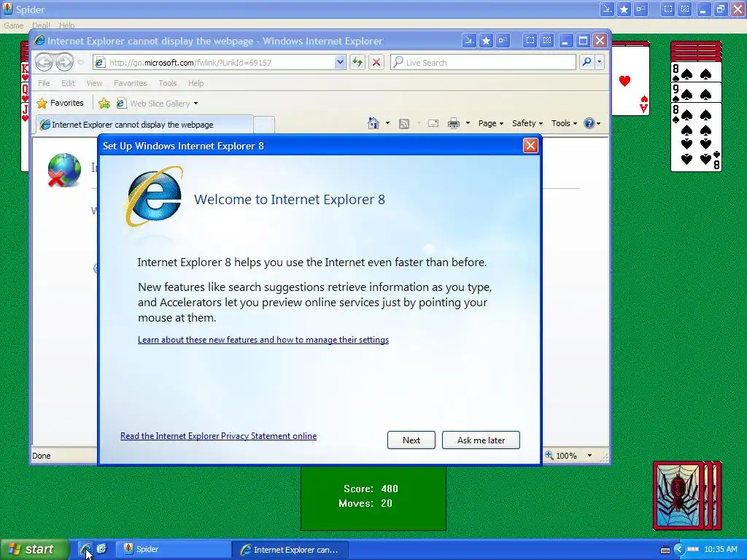Viewport: 747px width, 560px height.
Task: Click the keyboard icon in system tray
Action: pyautogui.click(x=665, y=550)
